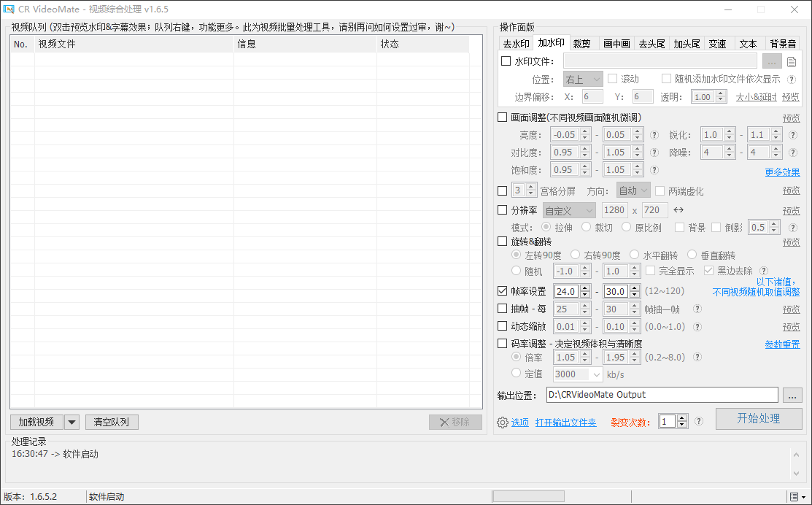Click the help icon on the 抽帧 row

tap(697, 309)
